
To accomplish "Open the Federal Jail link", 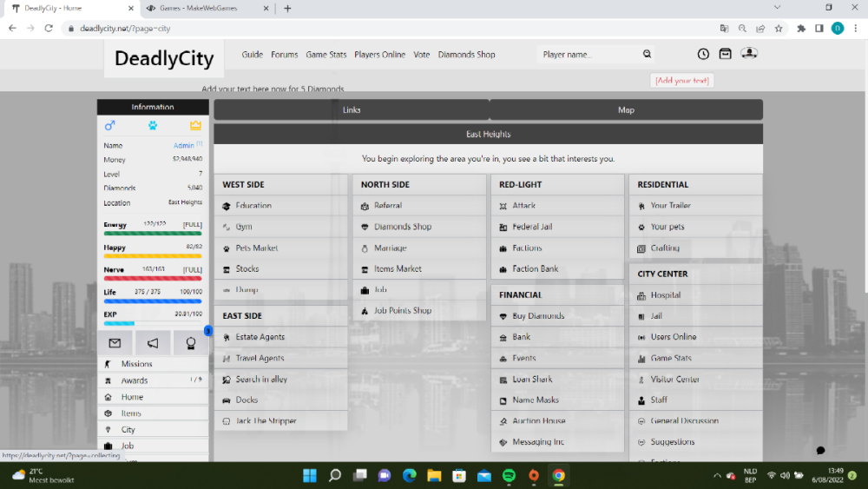I will [532, 227].
